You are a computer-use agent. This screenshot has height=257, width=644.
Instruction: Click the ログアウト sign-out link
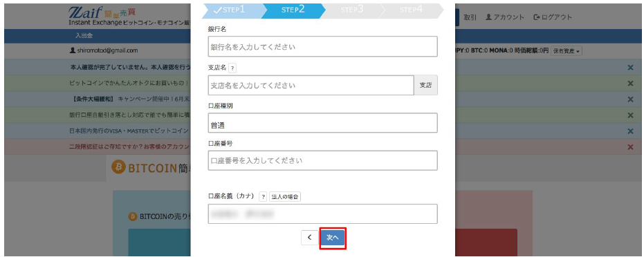[553, 17]
